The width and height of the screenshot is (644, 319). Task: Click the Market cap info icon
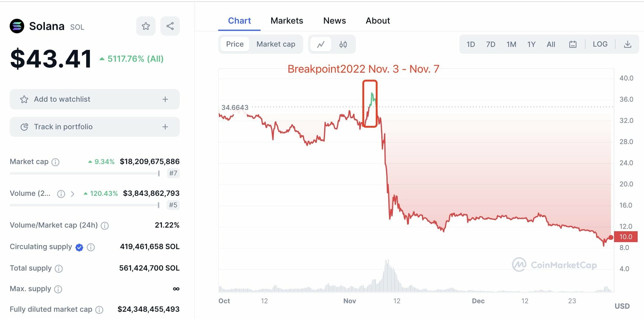pos(55,162)
